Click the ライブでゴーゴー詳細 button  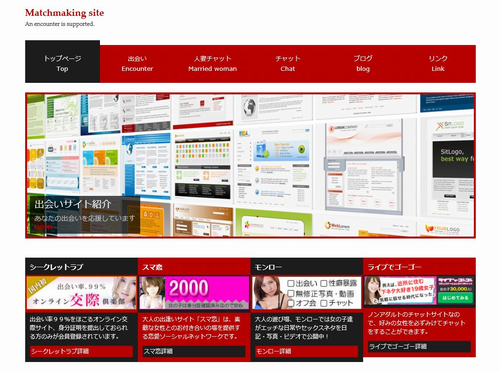coord(419,347)
